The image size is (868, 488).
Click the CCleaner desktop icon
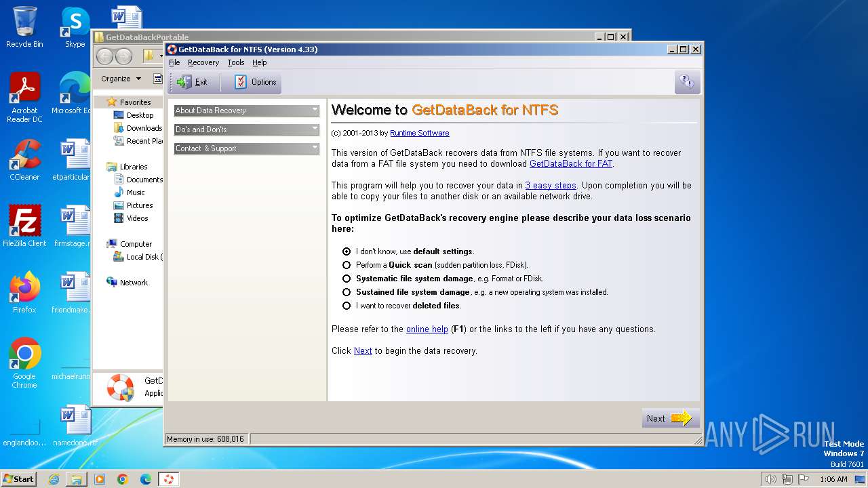(24, 160)
